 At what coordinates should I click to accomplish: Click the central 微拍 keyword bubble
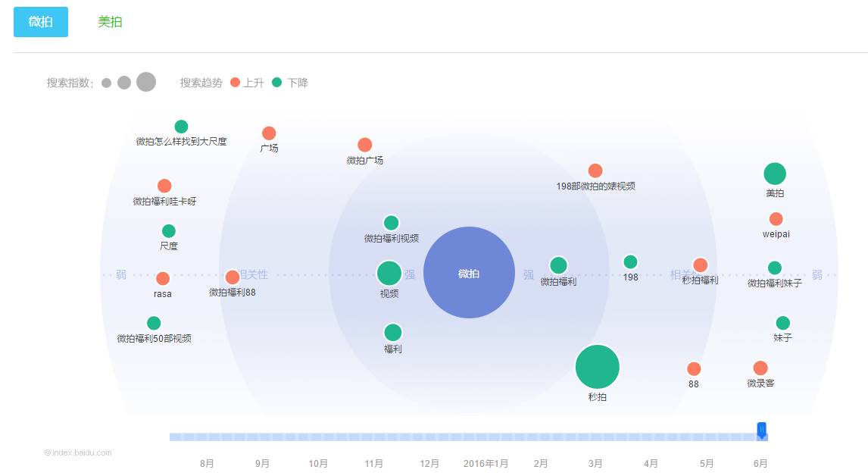[x=469, y=273]
